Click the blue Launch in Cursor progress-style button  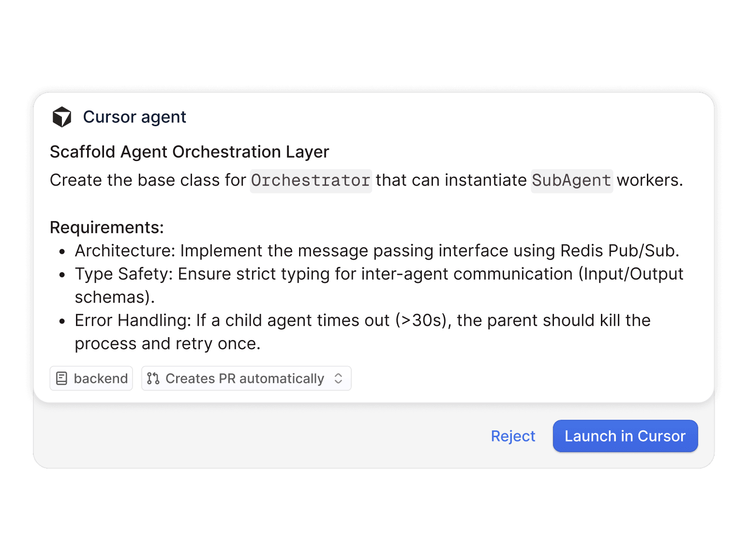click(625, 436)
